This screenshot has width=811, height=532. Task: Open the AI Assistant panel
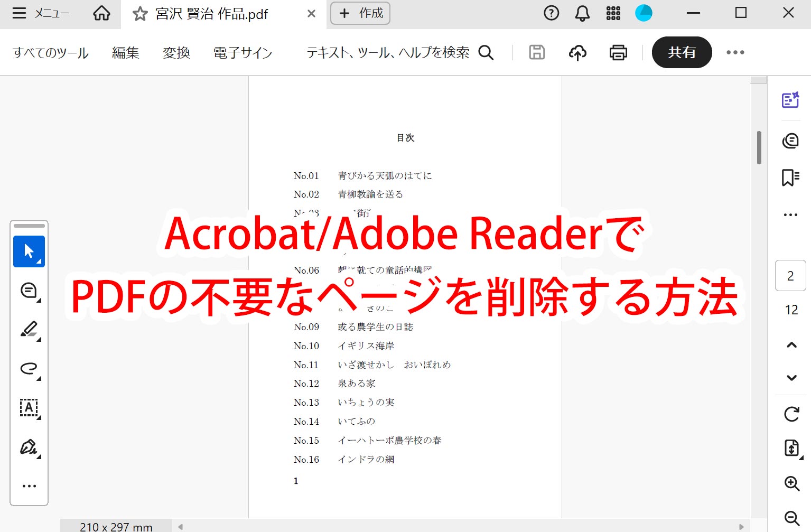[x=790, y=99]
